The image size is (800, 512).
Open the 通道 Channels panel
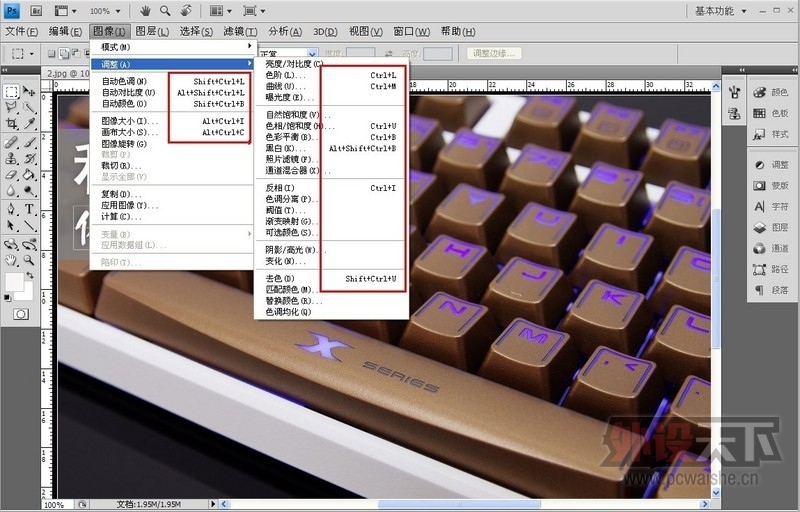(771, 248)
